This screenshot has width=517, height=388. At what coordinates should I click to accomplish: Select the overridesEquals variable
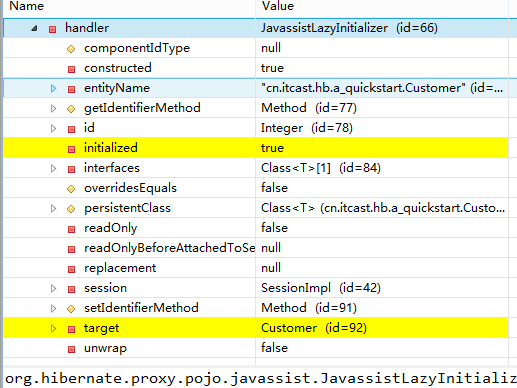tap(130, 188)
